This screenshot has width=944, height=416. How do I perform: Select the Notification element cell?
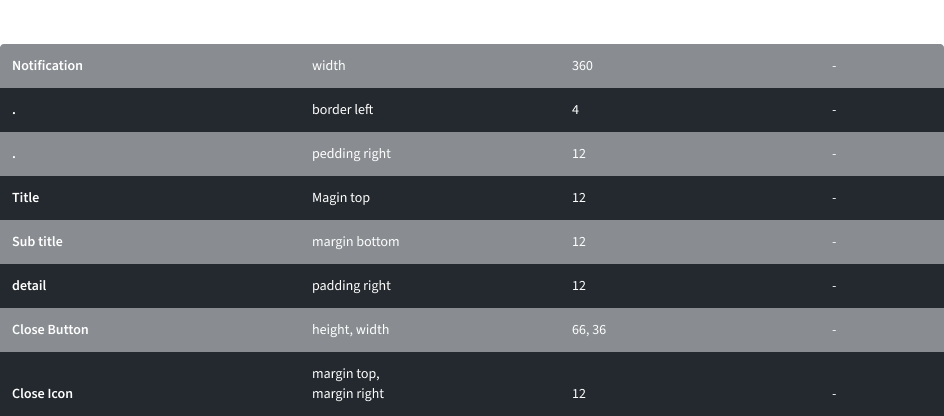[x=47, y=66]
